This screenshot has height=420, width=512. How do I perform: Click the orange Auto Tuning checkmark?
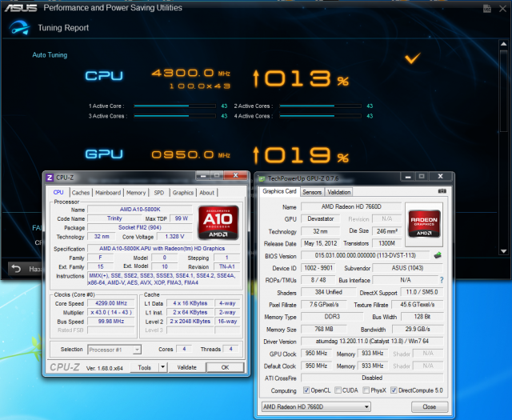413,58
